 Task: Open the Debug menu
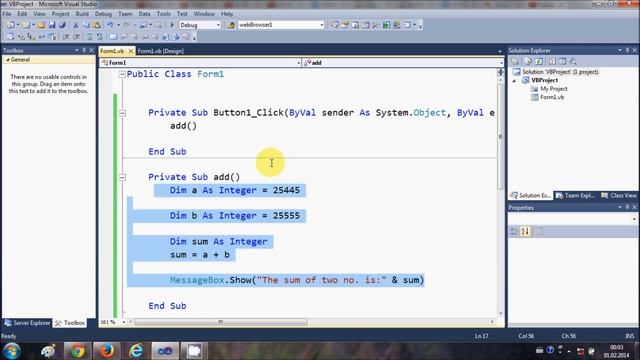point(103,14)
